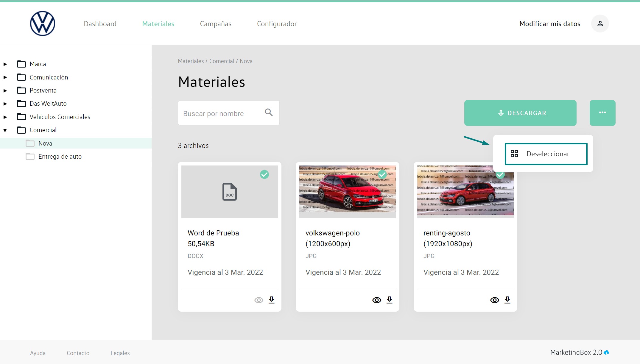Viewport: 640px width, 364px height.
Task: Uncheck the Word de Prueba selection checkmark
Action: (264, 174)
